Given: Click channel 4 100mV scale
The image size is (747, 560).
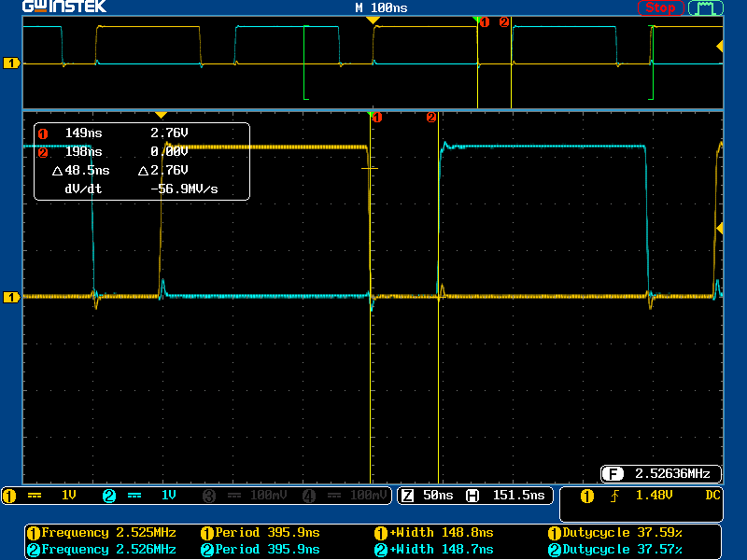Looking at the screenshot, I should [369, 496].
